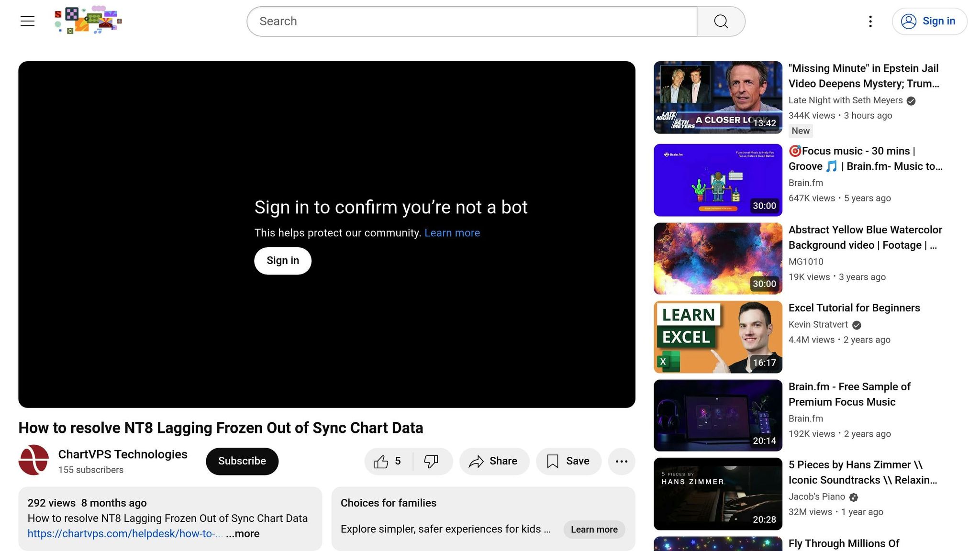
Task: Click 155 subscribers text
Action: 91,470
